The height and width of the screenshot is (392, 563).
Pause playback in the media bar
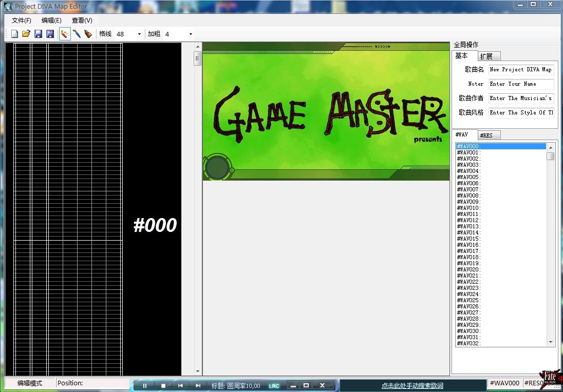tap(145, 385)
